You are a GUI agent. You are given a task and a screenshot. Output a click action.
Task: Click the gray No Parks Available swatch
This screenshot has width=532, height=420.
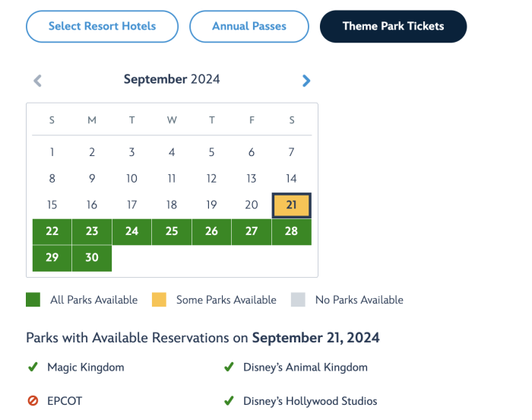[x=298, y=300]
